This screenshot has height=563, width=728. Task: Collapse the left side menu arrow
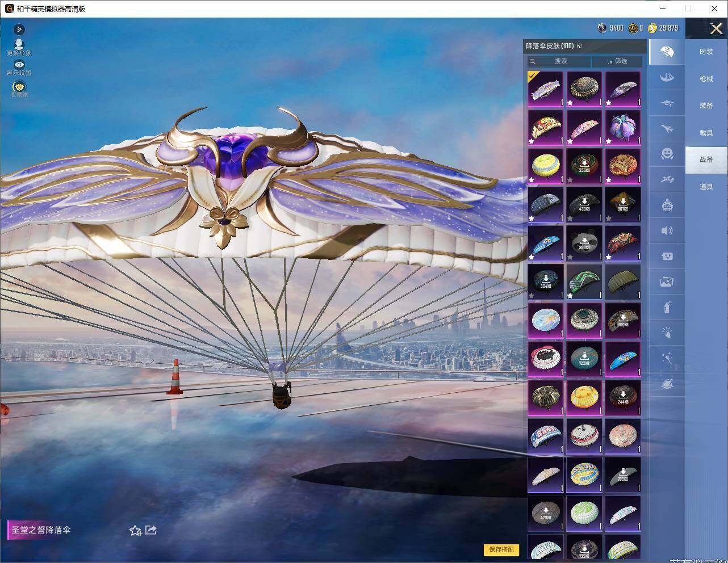tap(19, 29)
